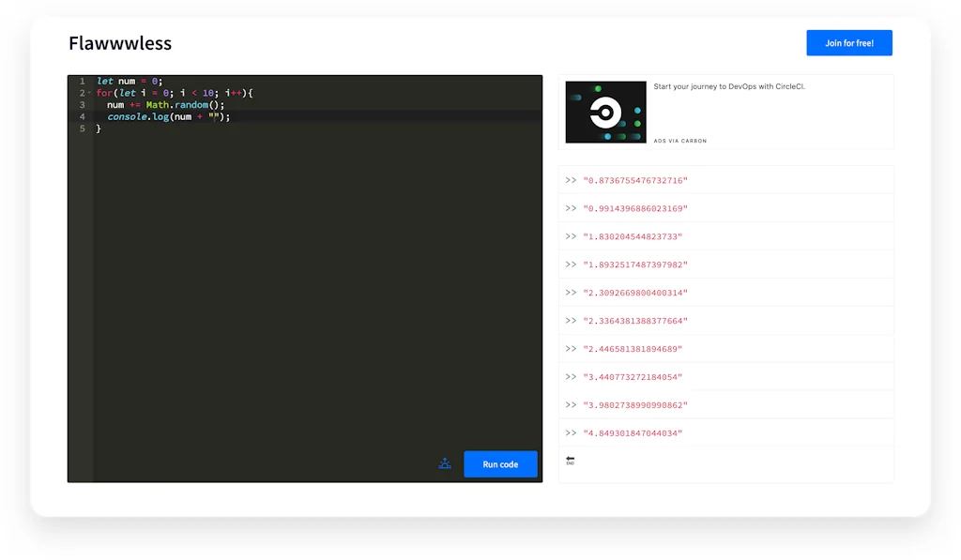Place cursor on line 1 'let num = 0;'
Screen dimensions: 961x560
point(130,81)
